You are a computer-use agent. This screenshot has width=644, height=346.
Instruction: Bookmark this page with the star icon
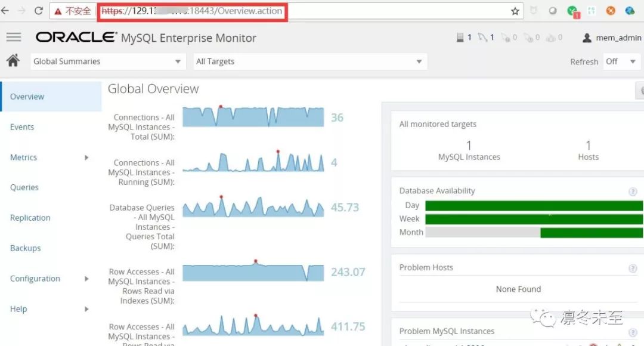515,11
